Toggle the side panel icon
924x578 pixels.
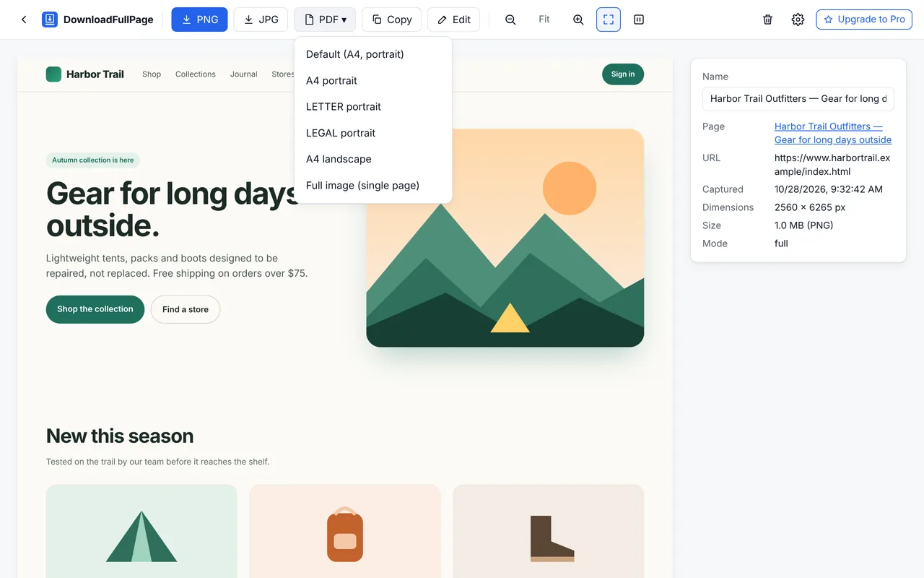coord(639,20)
